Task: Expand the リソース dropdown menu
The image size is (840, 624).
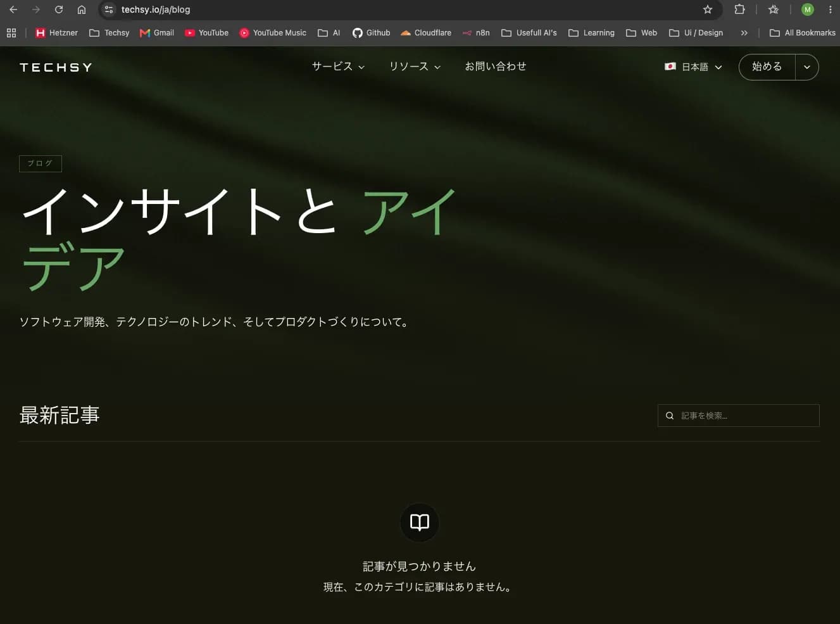Action: pyautogui.click(x=415, y=67)
